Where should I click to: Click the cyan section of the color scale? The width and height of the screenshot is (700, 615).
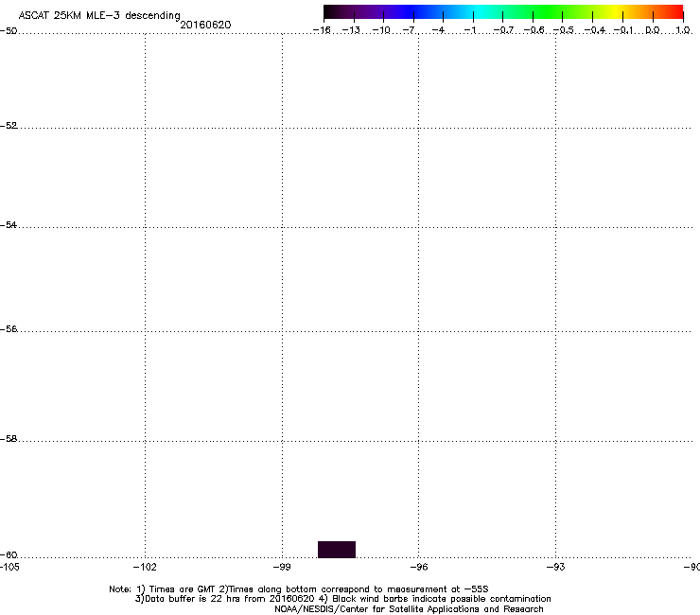[478, 12]
